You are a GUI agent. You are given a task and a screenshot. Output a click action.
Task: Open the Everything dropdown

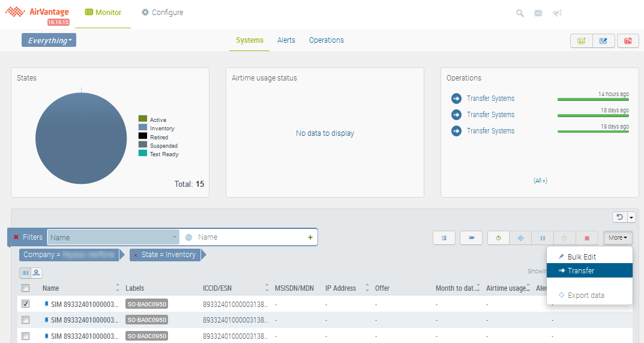(49, 40)
